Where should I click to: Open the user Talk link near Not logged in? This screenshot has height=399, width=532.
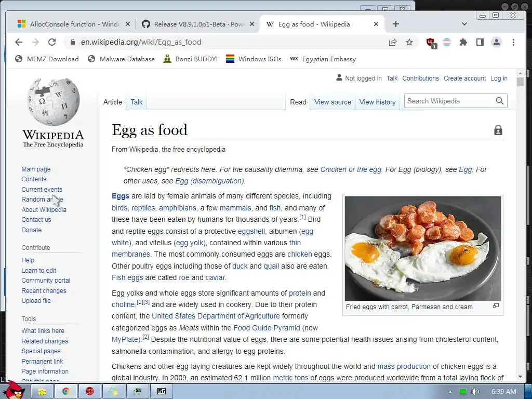pos(392,78)
